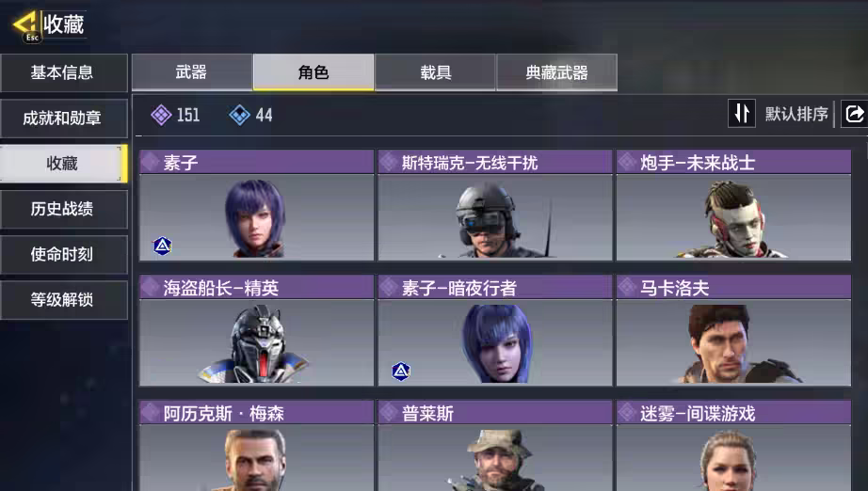Choose the 炮手-未来战士 character portrait
The height and width of the screenshot is (491, 868).
[x=733, y=217]
